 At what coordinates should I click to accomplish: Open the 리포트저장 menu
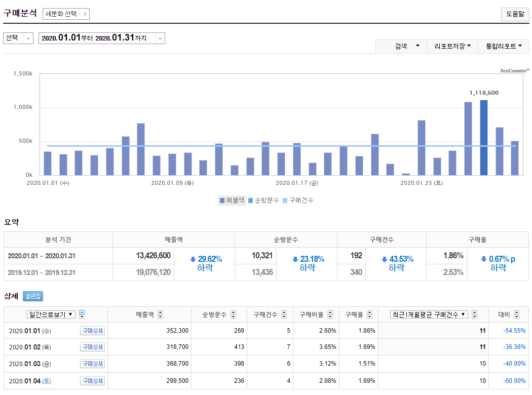coord(452,46)
